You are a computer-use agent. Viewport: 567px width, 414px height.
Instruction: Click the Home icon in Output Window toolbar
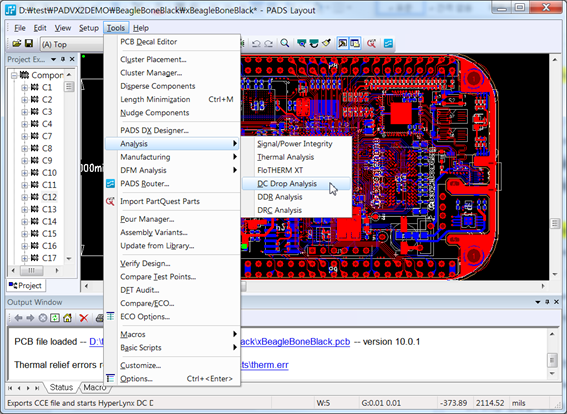tap(67, 318)
